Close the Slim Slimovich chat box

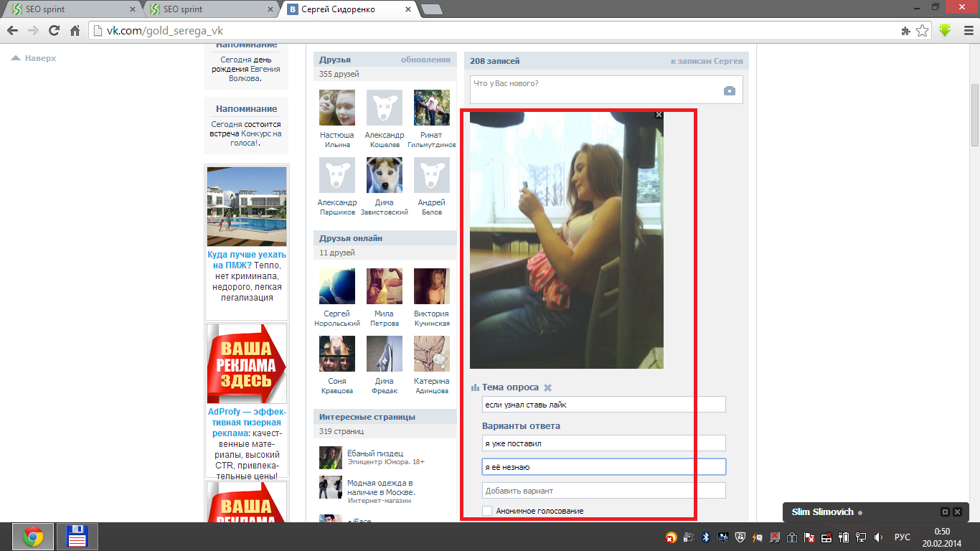(957, 512)
